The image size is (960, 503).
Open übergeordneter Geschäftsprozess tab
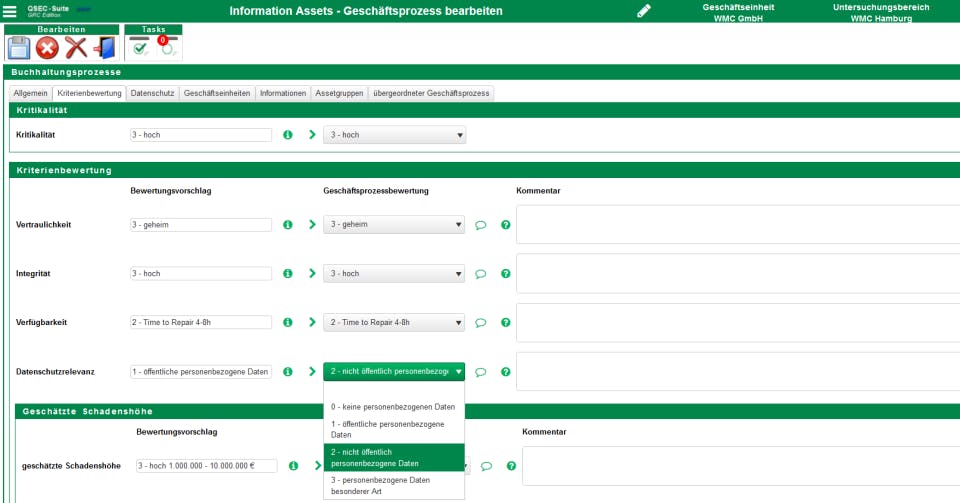[431, 93]
